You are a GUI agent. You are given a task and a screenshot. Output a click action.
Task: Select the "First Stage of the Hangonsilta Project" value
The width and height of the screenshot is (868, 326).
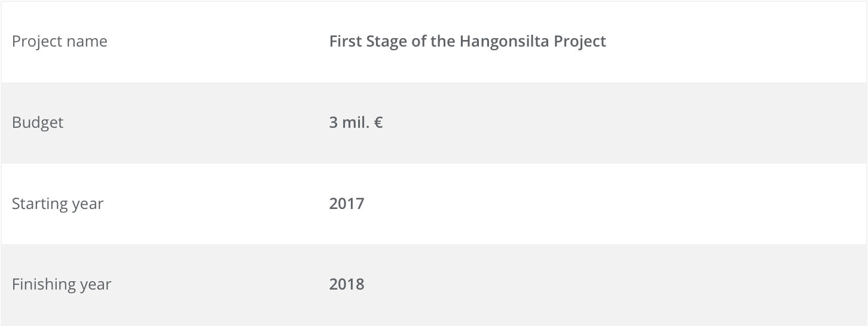click(x=467, y=41)
